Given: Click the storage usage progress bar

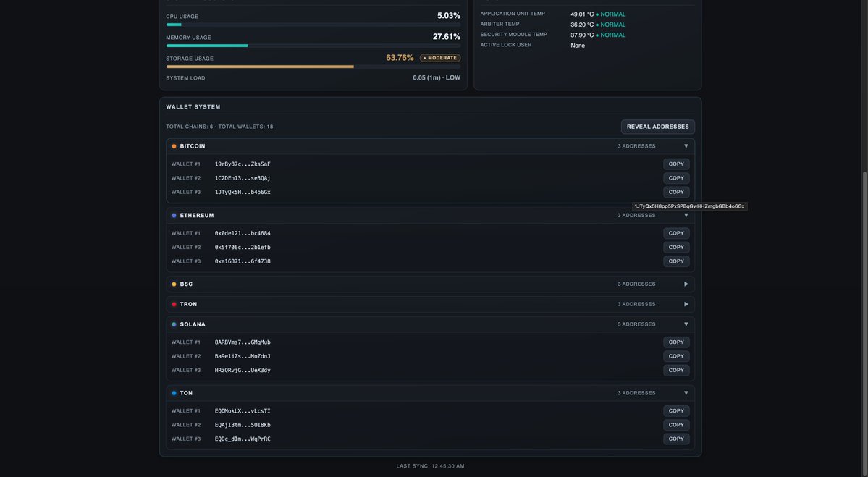Looking at the screenshot, I should coord(313,67).
